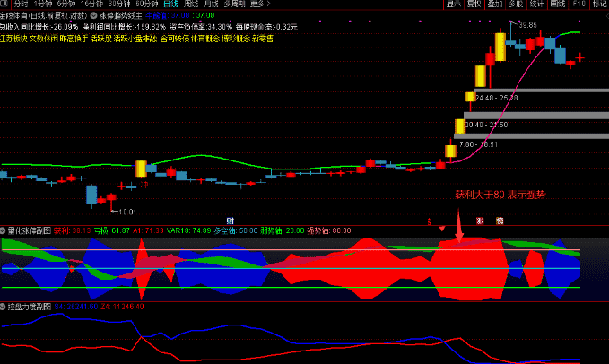Switch to the 1分钟 timeframe tab
609x364 pixels.
[43, 4]
